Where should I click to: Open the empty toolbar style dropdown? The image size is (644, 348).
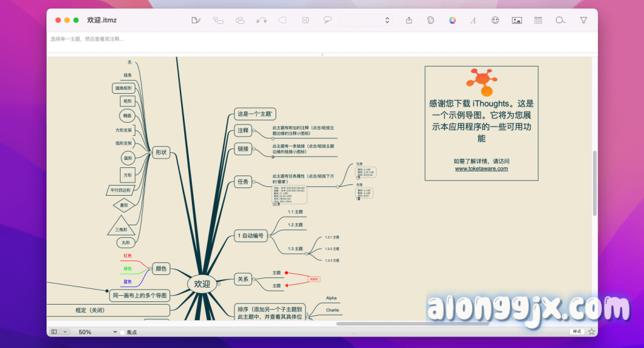(x=367, y=20)
